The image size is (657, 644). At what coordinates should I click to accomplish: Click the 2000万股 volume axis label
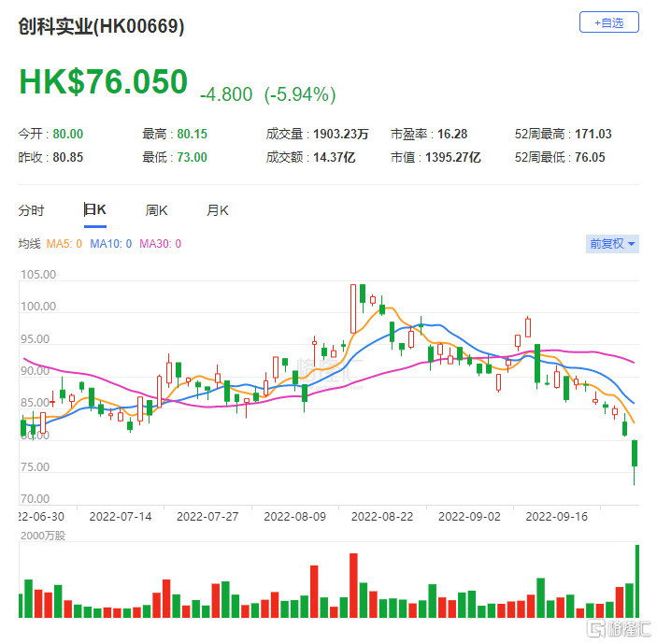coord(43,536)
